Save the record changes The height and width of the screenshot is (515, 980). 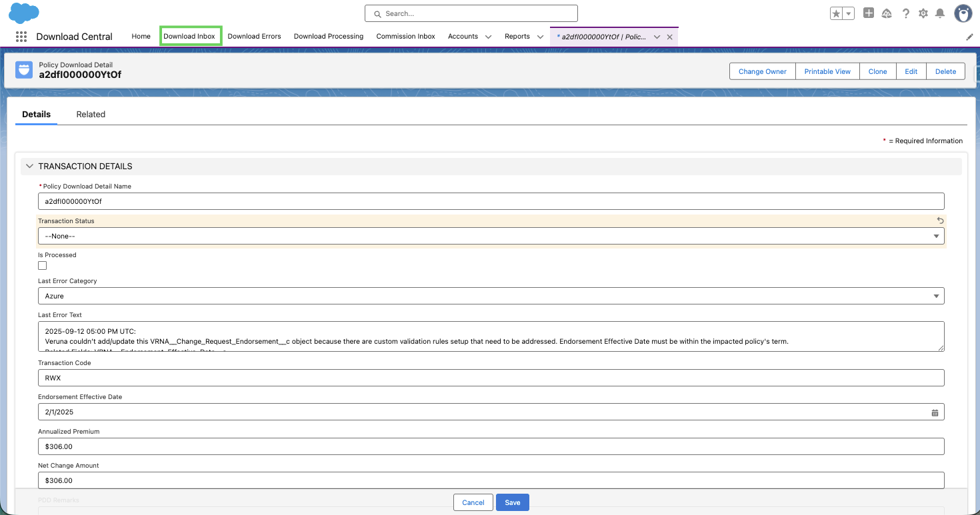513,502
